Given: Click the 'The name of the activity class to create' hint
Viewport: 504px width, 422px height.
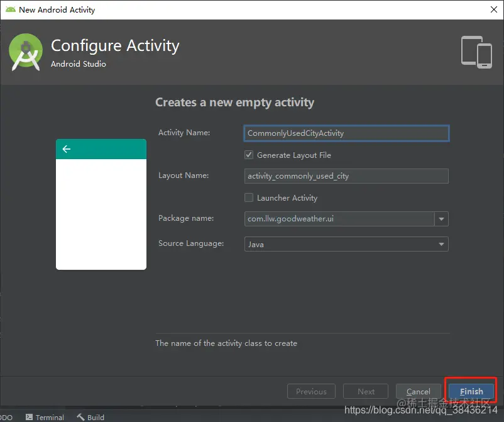Looking at the screenshot, I should pyautogui.click(x=226, y=343).
